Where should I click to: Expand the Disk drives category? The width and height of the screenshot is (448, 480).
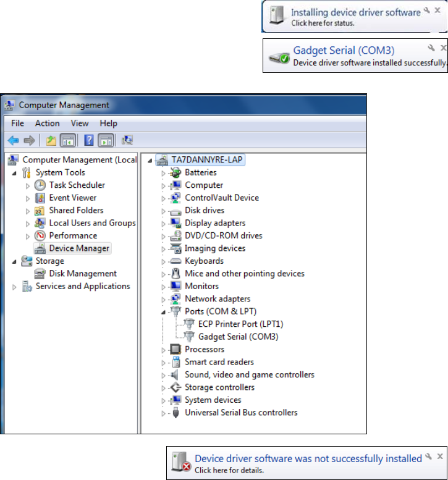pos(163,211)
